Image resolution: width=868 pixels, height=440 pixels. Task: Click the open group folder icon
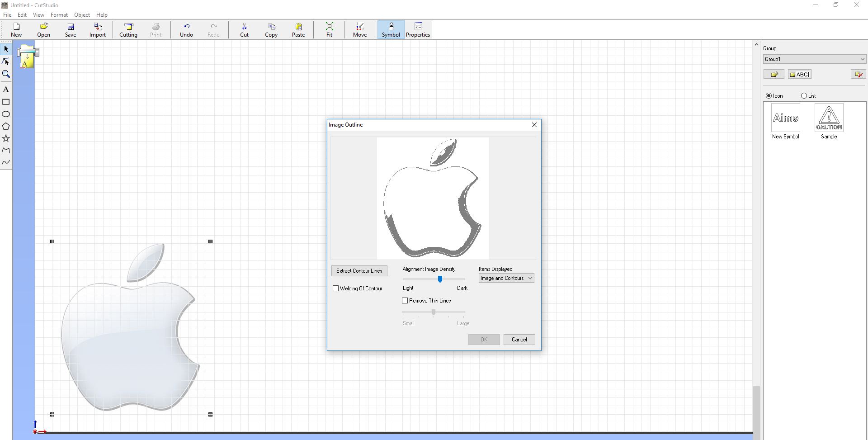pos(774,74)
